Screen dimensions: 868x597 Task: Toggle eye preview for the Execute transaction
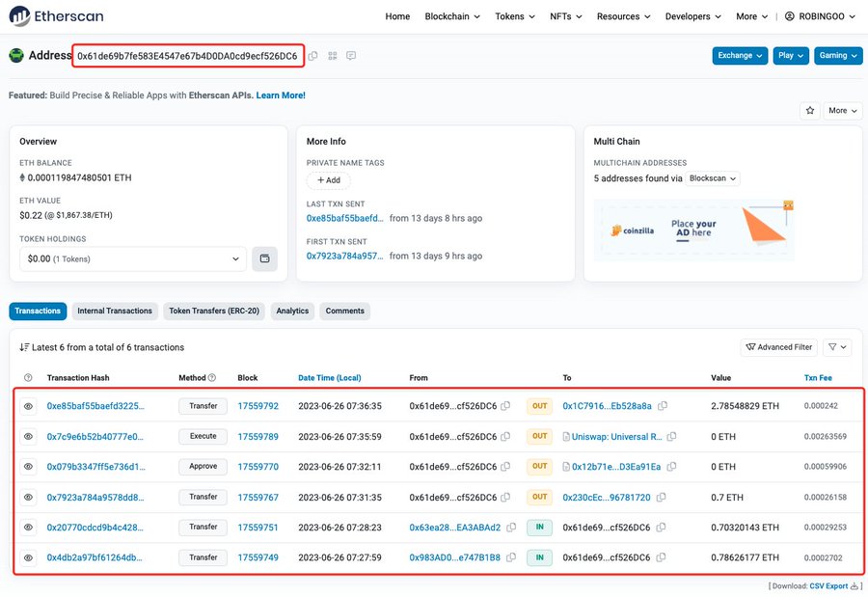click(28, 437)
